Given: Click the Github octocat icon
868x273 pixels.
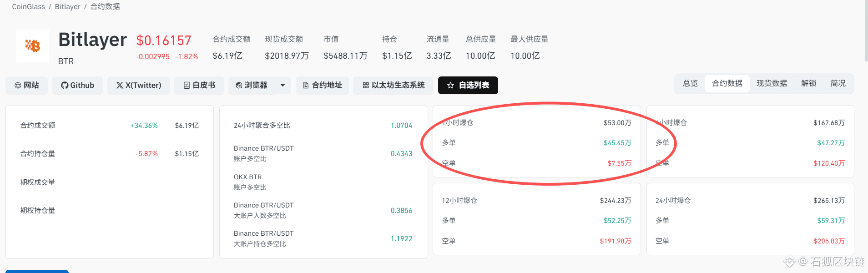Looking at the screenshot, I should [x=65, y=86].
